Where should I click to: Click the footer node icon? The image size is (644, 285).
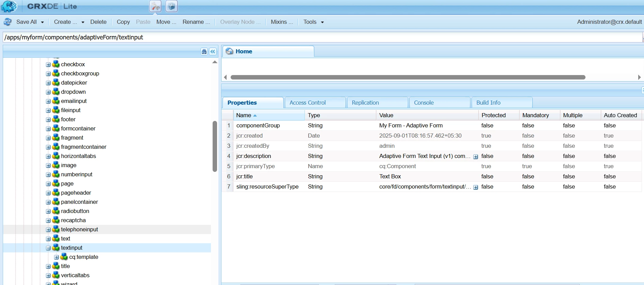(56, 119)
